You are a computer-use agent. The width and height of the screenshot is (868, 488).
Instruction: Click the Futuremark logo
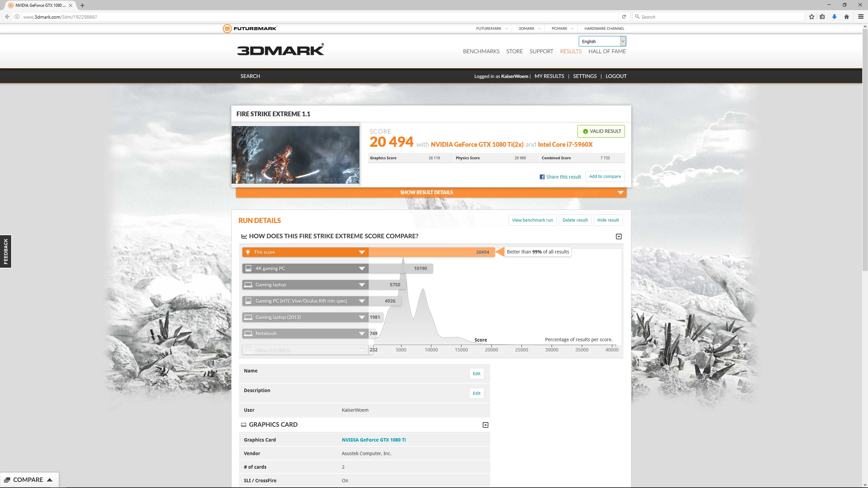[250, 28]
